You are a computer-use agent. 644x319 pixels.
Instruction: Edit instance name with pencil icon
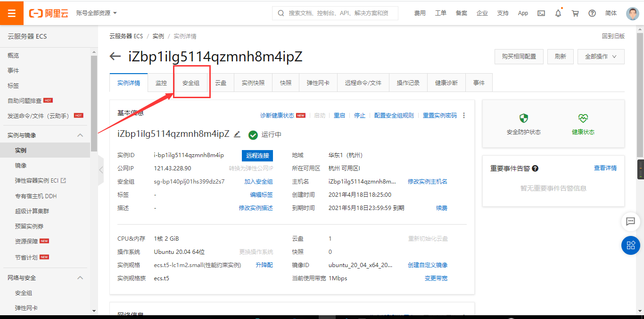pyautogui.click(x=237, y=134)
